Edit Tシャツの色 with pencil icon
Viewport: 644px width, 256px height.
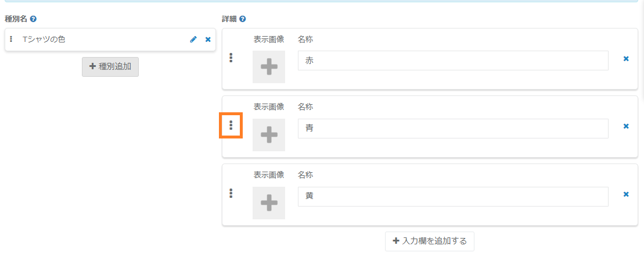pyautogui.click(x=193, y=40)
